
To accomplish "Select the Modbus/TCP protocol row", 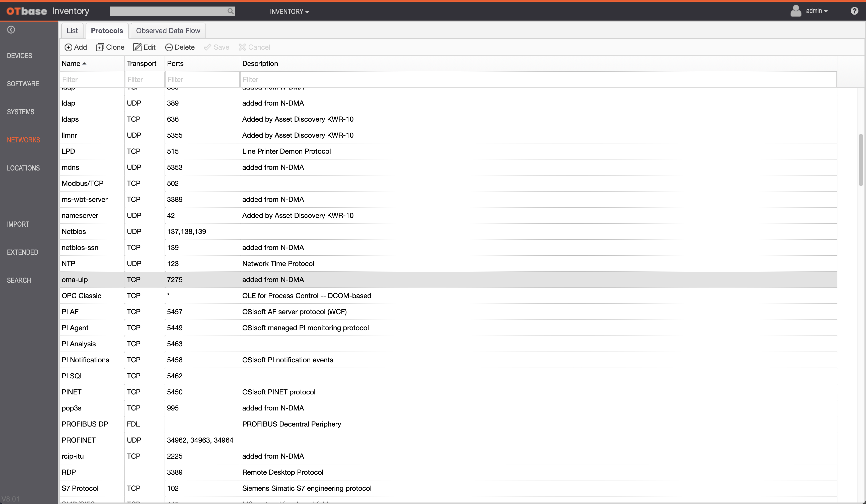I will tap(83, 184).
